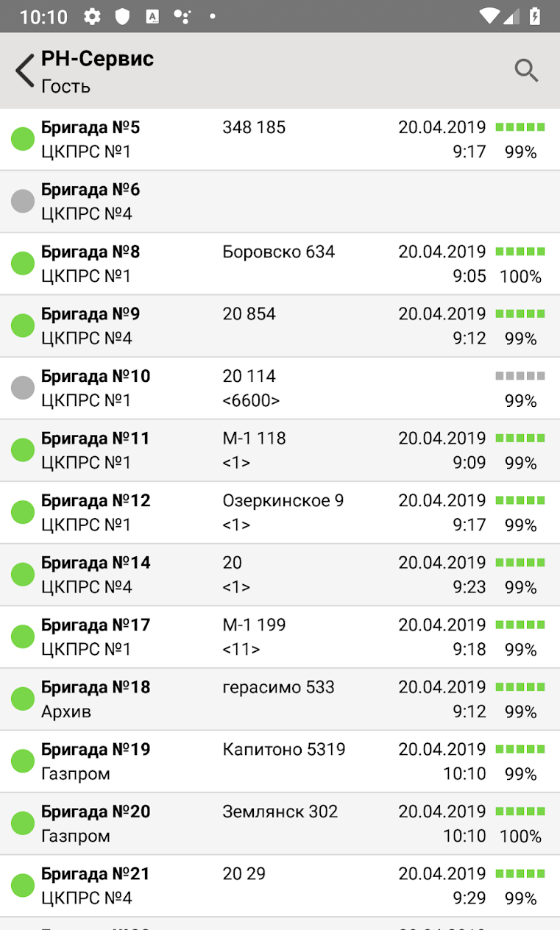Image resolution: width=560 pixels, height=930 pixels.
Task: Select Бригада №11 list entry
Action: click(280, 450)
